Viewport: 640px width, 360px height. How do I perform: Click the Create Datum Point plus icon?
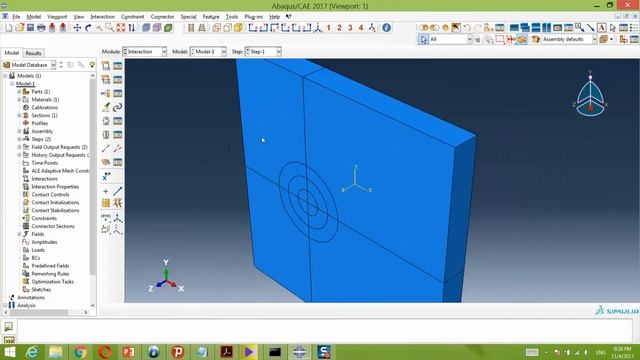pos(106,191)
